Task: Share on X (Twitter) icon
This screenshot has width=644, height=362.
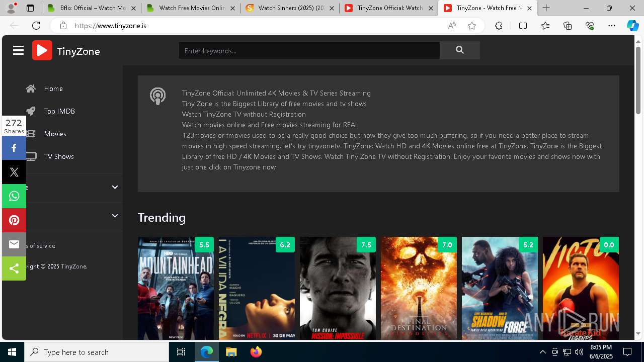Action: (14, 172)
